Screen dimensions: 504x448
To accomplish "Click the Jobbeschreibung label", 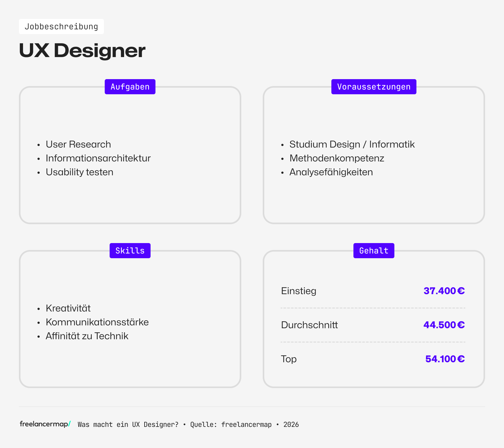I will point(62,26).
